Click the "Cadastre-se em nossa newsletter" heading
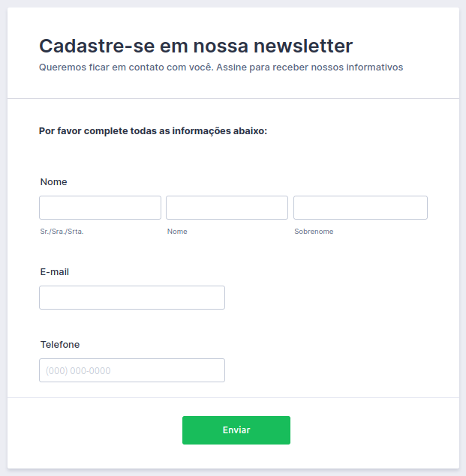This screenshot has height=476, width=466. (x=195, y=46)
